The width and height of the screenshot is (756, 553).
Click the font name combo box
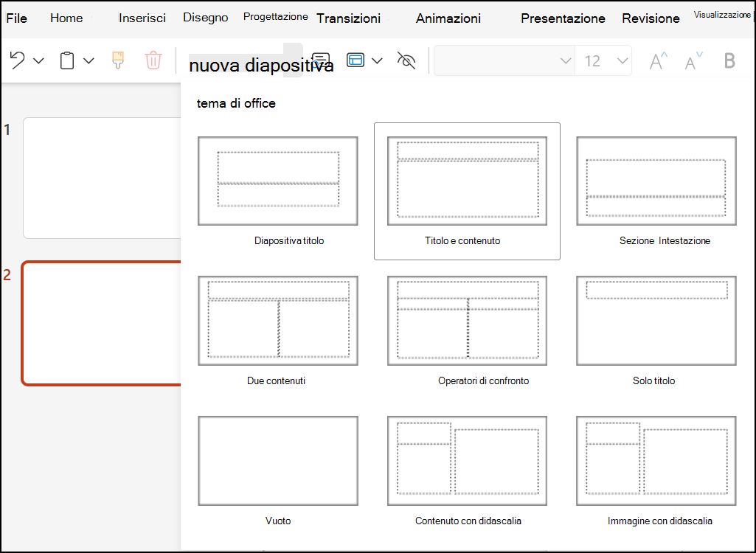click(504, 60)
